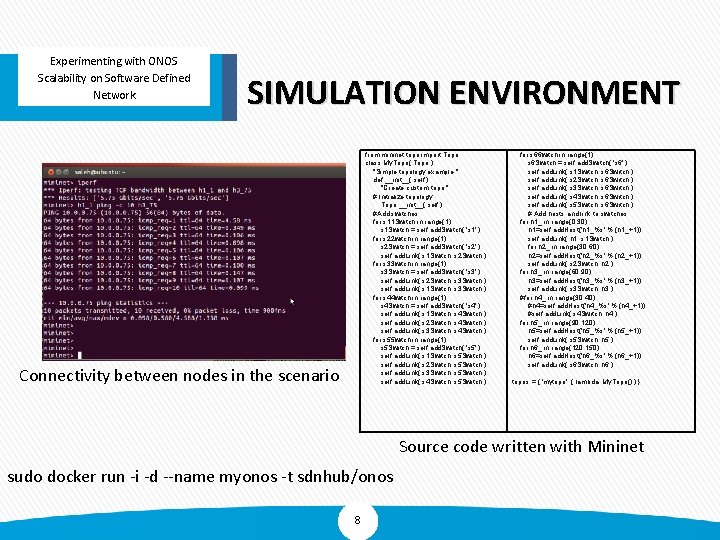
Task: Click the 'ping statistics' line in the terminal
Action: [106, 303]
